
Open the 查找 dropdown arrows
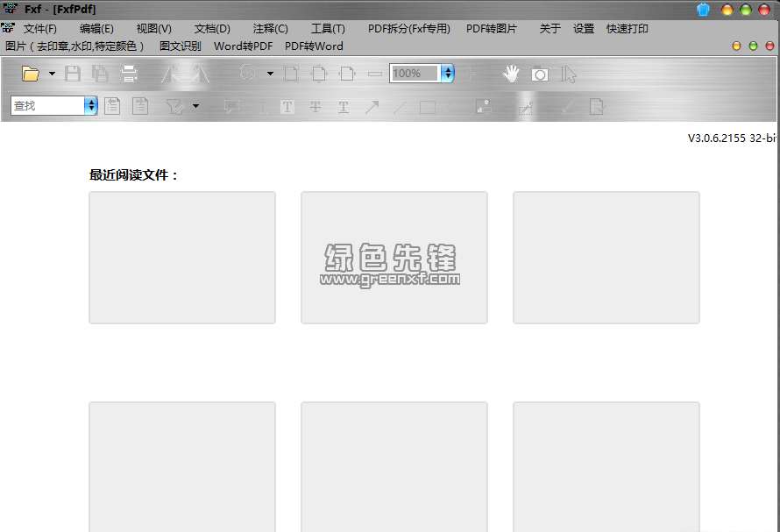tap(91, 105)
